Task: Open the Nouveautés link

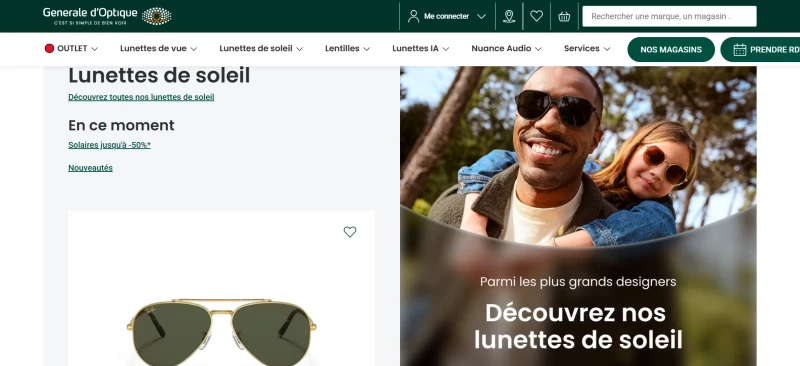Action: coord(90,168)
